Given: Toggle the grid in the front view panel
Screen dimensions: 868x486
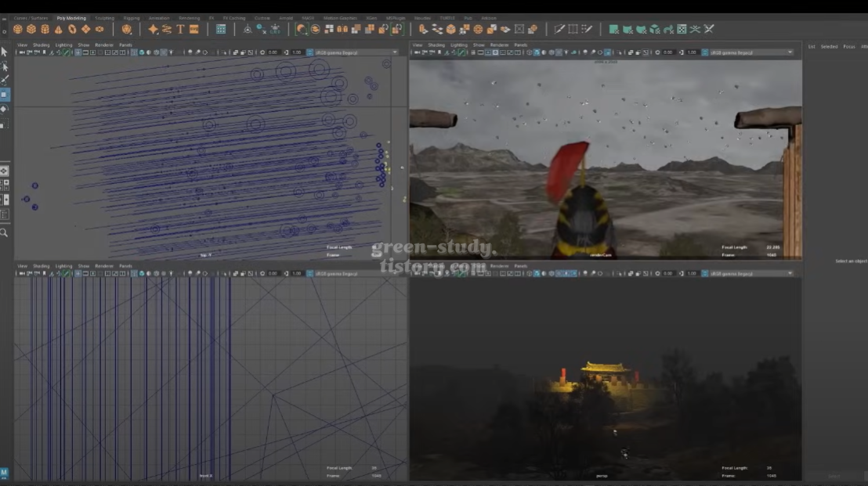Looking at the screenshot, I should point(78,274).
